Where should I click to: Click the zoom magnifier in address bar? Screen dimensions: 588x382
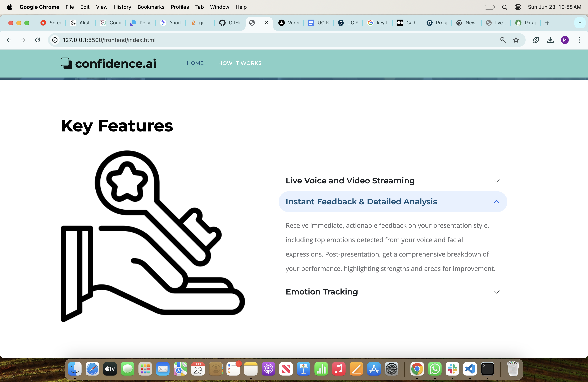(x=503, y=40)
